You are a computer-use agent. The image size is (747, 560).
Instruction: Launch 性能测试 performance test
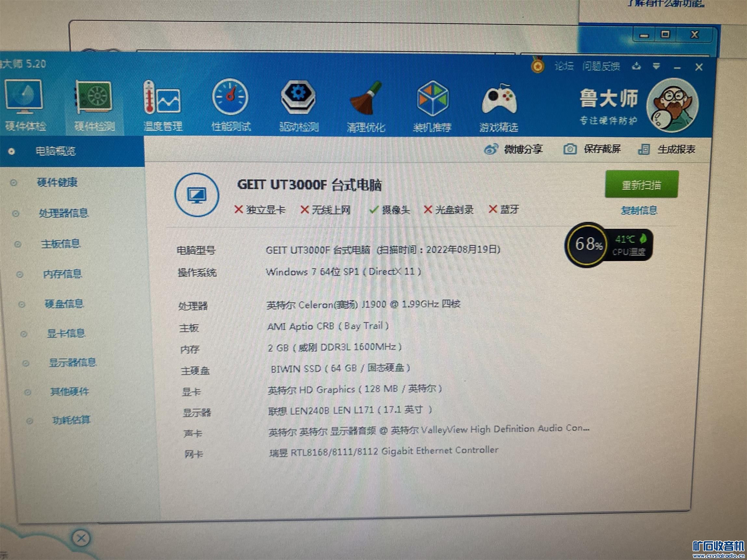click(x=231, y=105)
